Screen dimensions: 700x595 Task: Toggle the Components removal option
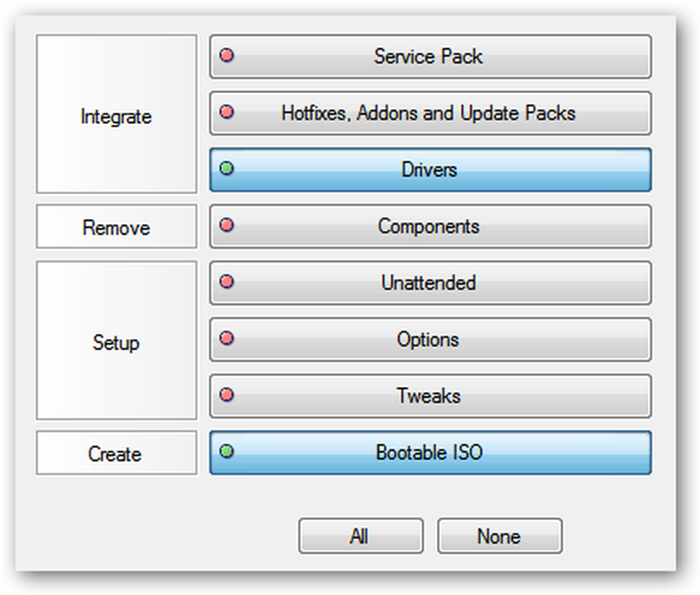(x=430, y=226)
